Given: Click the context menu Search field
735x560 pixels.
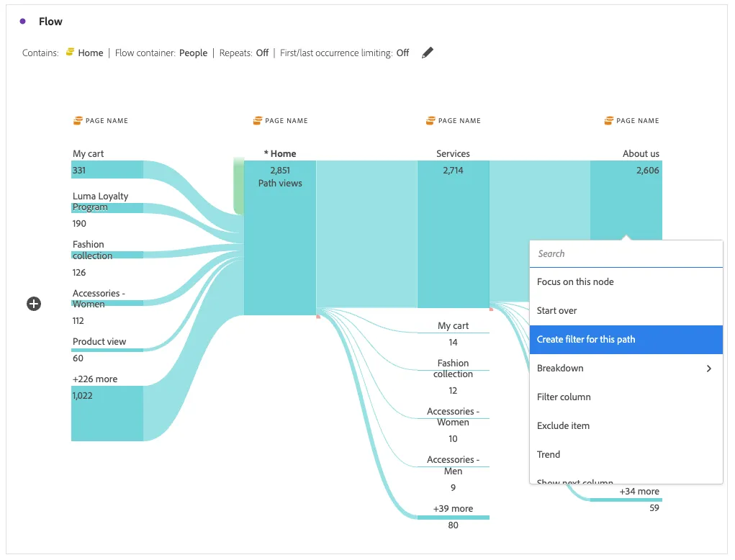Looking at the screenshot, I should point(626,253).
